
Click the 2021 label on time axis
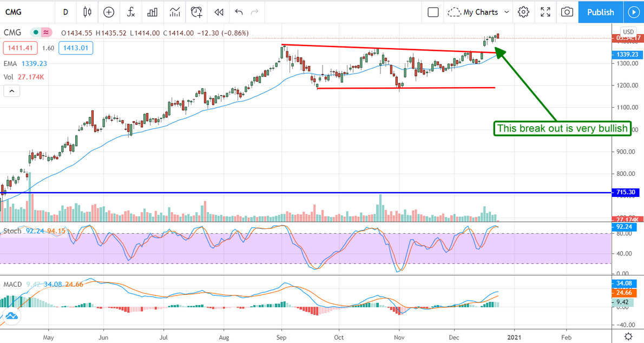[x=514, y=338]
